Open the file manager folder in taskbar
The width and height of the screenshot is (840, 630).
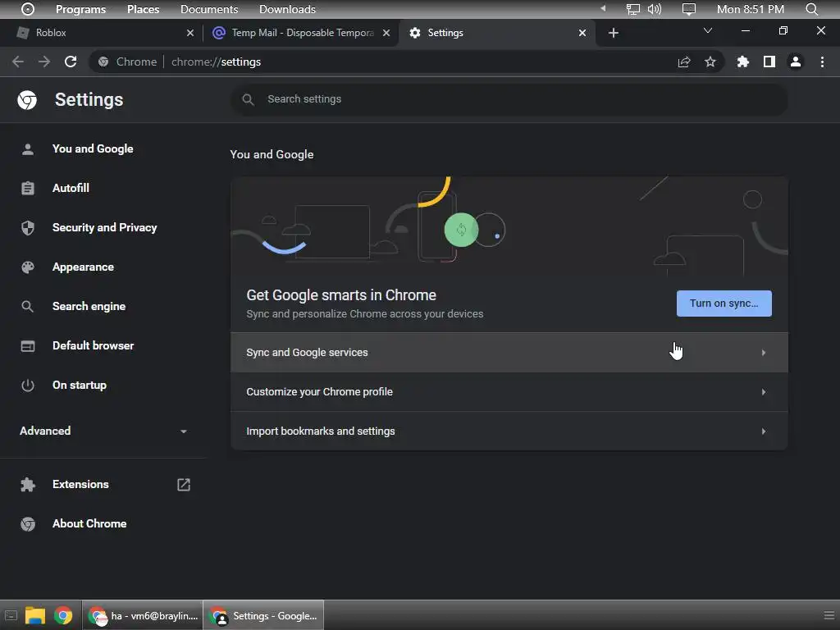coord(35,616)
